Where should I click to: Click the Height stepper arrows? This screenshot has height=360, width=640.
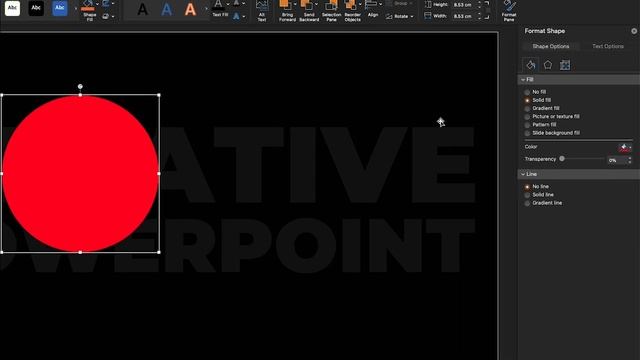[x=480, y=4]
